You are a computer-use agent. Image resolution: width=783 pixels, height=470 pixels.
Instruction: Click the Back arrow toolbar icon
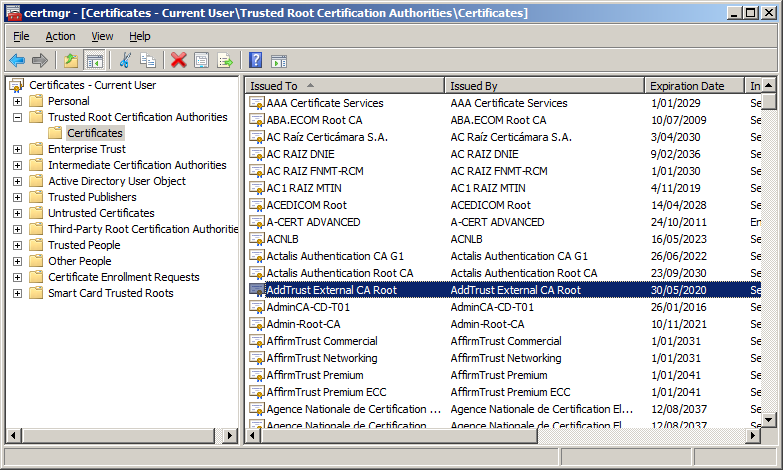17,60
